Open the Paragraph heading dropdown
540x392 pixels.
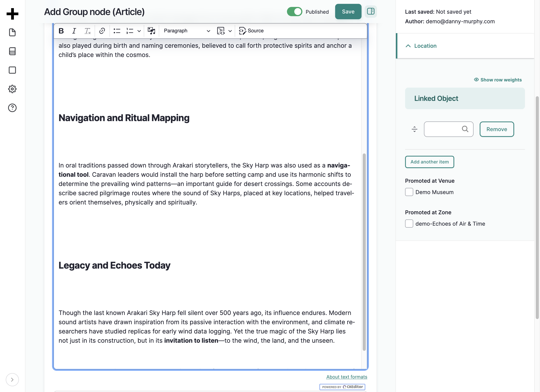click(187, 31)
